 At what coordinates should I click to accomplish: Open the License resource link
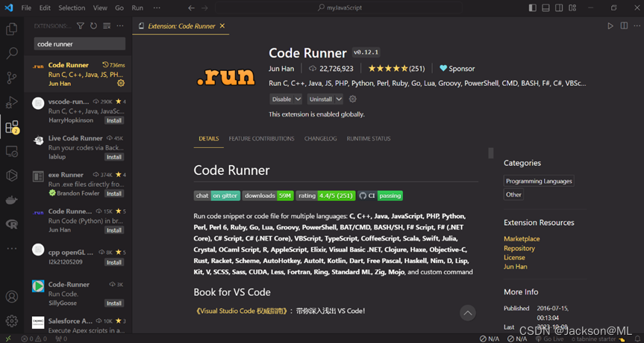pos(514,258)
